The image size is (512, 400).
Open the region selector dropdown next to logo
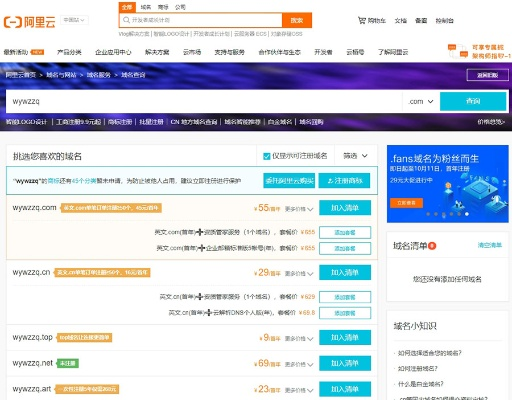click(x=74, y=20)
